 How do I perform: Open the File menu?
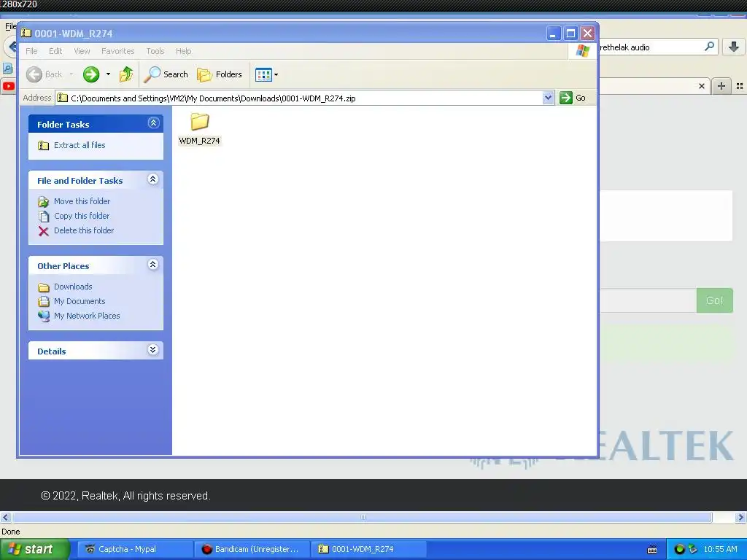click(31, 51)
